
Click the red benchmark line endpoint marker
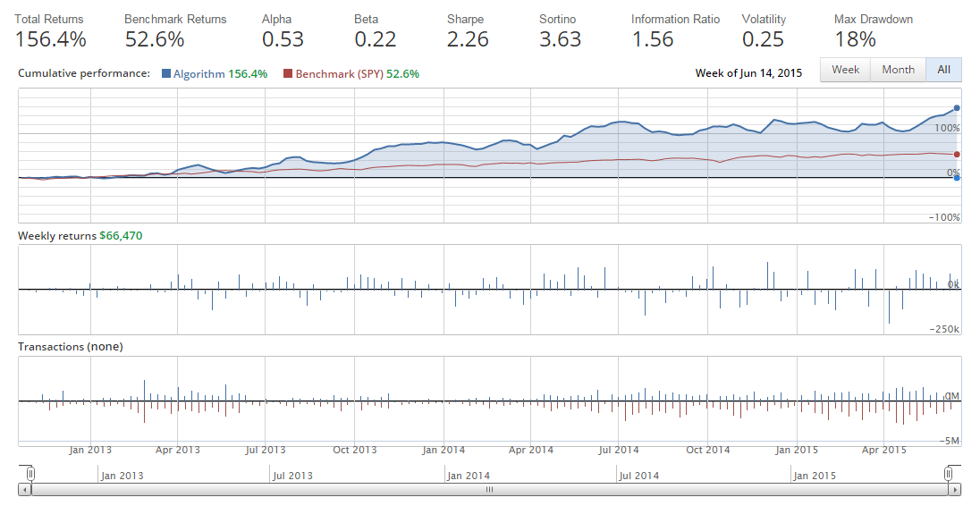click(957, 155)
